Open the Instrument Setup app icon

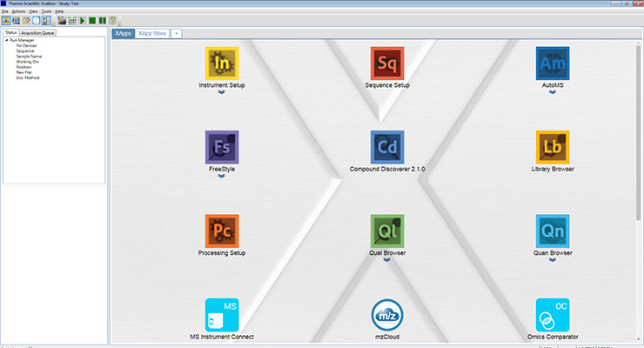click(222, 64)
